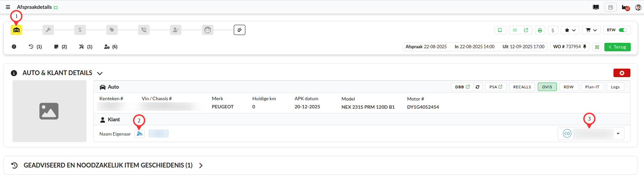The width and height of the screenshot is (644, 177).
Task: Click the wrench step icon in progress bar
Action: coord(48,30)
